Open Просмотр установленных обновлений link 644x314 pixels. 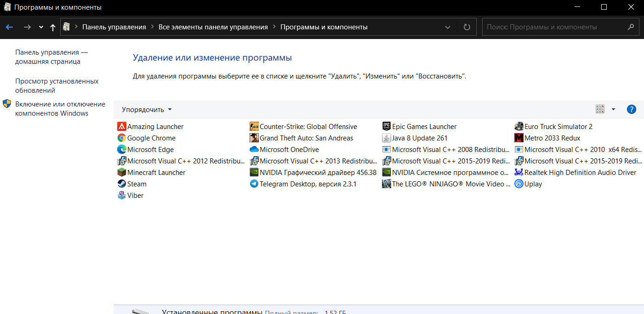pos(57,86)
